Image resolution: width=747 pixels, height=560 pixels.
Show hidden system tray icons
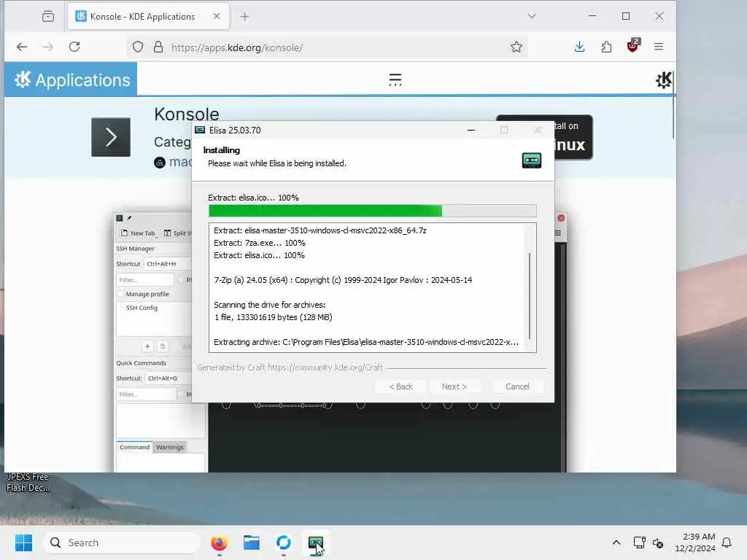(616, 542)
